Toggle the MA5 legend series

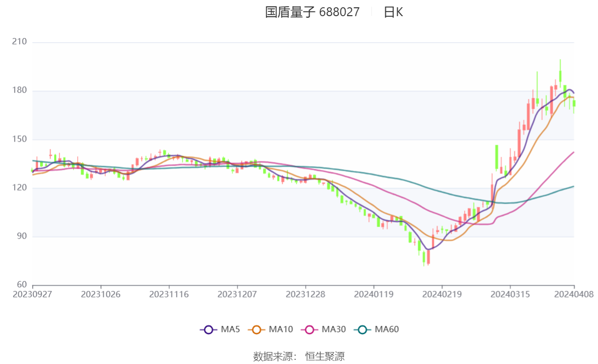point(220,329)
